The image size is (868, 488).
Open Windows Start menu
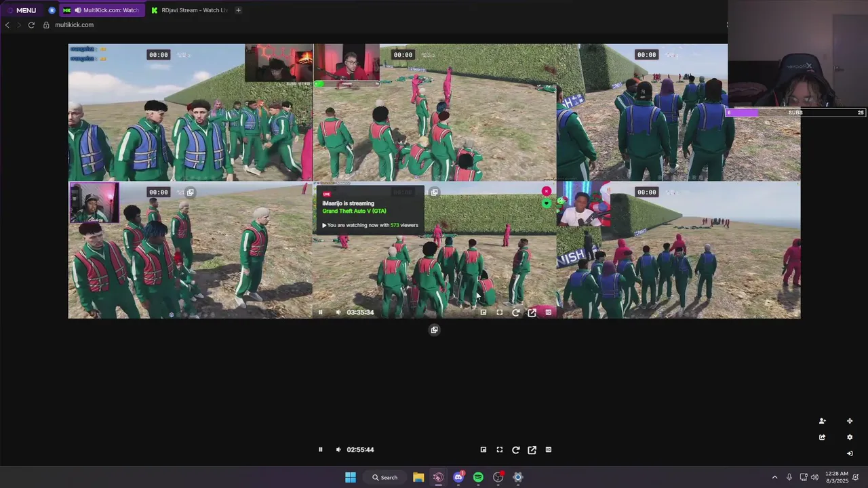(x=351, y=477)
